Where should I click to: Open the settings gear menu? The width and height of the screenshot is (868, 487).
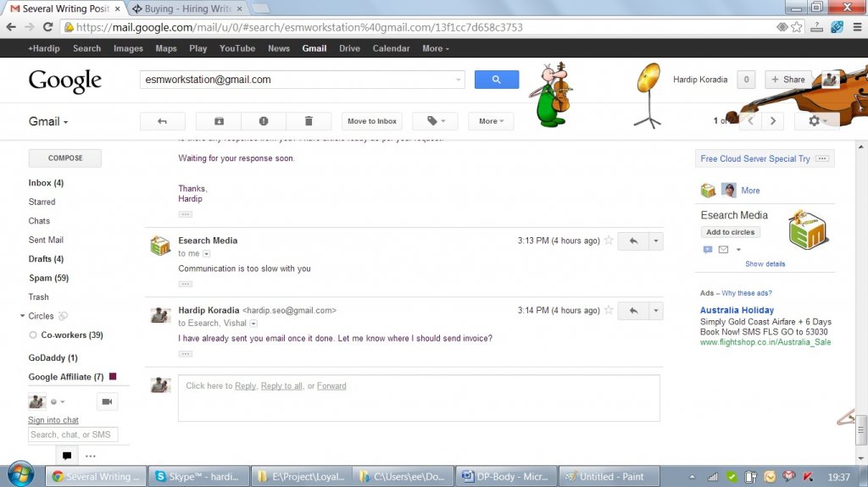817,120
